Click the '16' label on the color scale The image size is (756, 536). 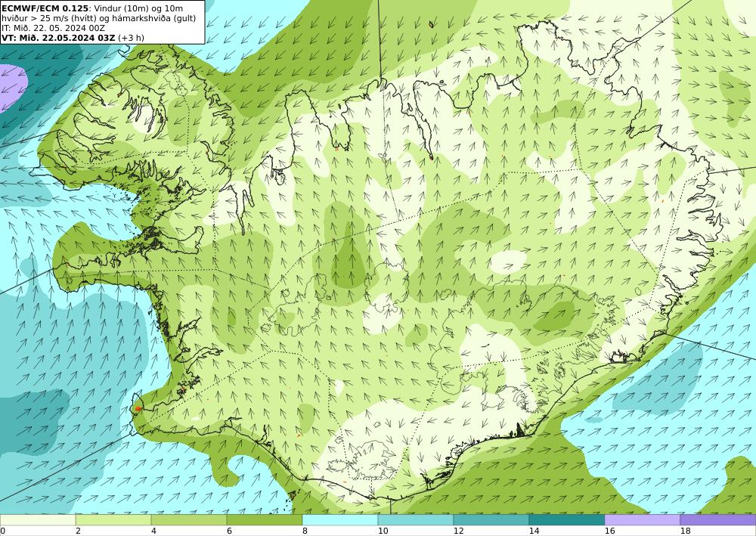[609, 531]
